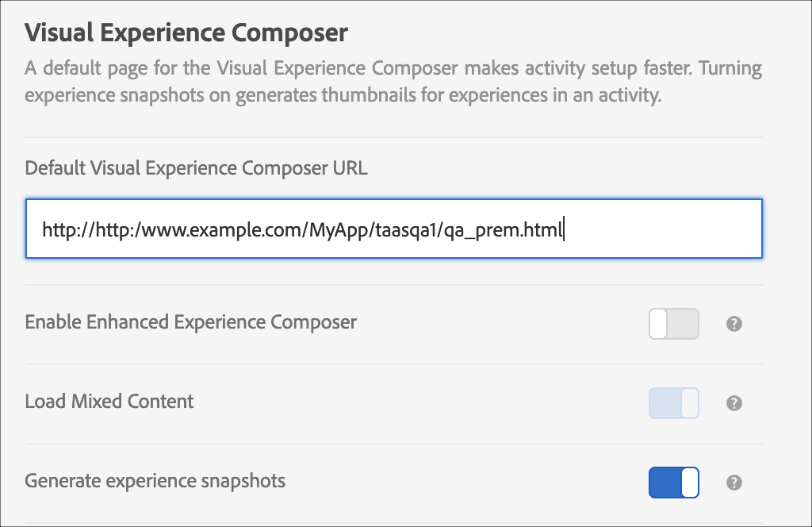Click inside the Default Visual Experience Composer URL field
The image size is (812, 527).
(394, 228)
